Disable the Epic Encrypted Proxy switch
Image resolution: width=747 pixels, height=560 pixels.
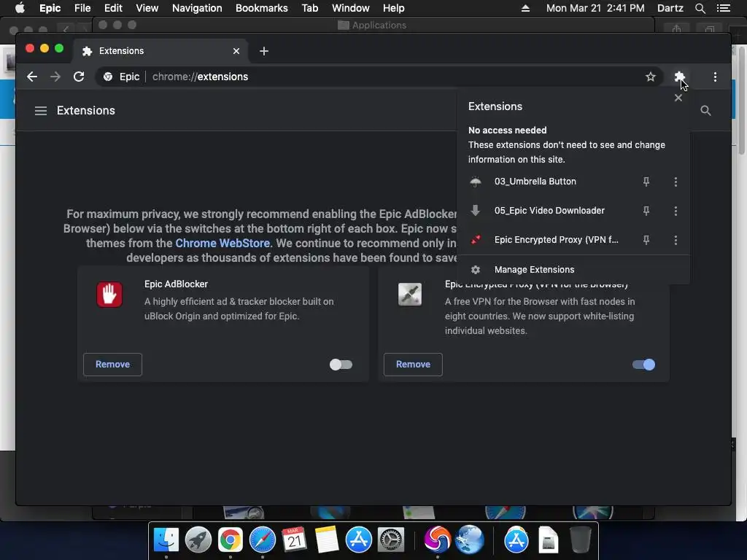(643, 365)
